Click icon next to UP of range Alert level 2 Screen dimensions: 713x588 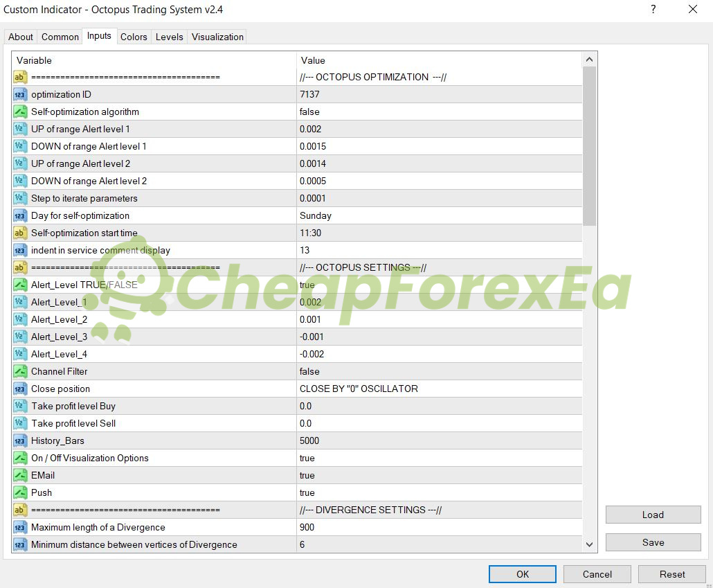point(20,164)
